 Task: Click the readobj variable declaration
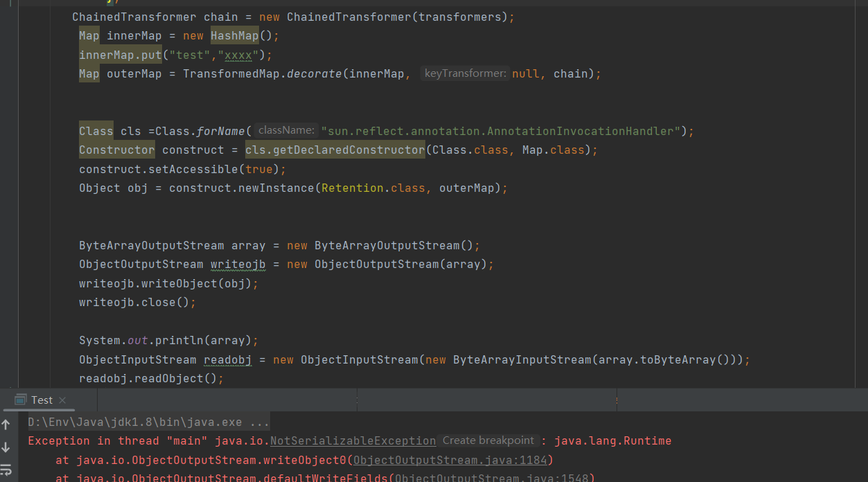[x=228, y=359]
